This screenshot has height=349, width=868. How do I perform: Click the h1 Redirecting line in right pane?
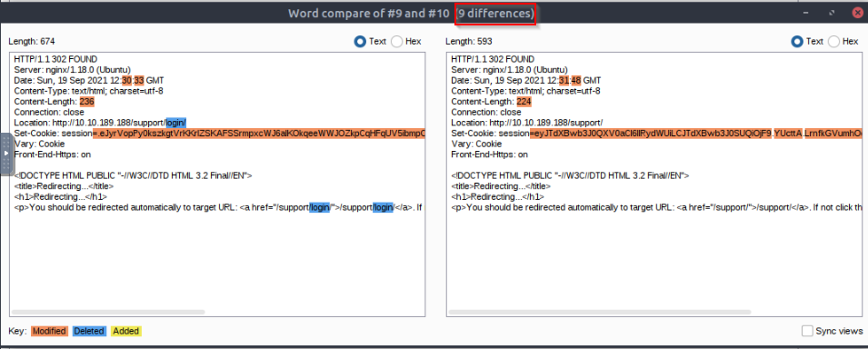[498, 196]
